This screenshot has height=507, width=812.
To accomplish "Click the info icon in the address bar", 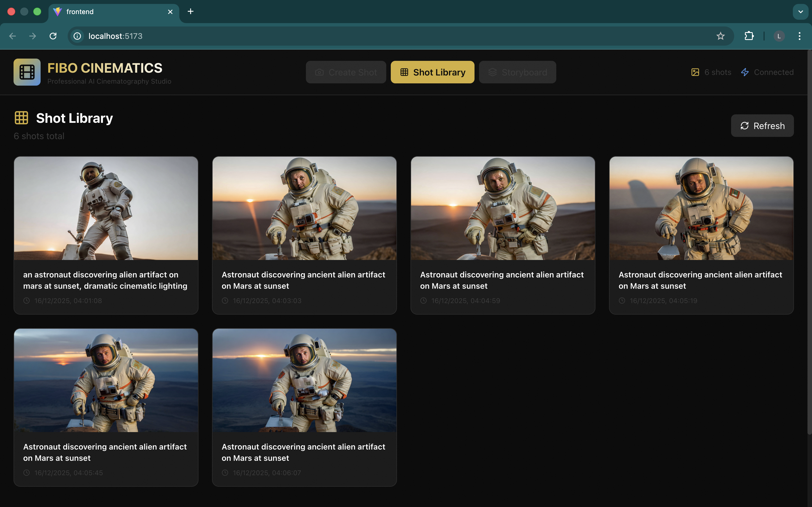I will (77, 36).
